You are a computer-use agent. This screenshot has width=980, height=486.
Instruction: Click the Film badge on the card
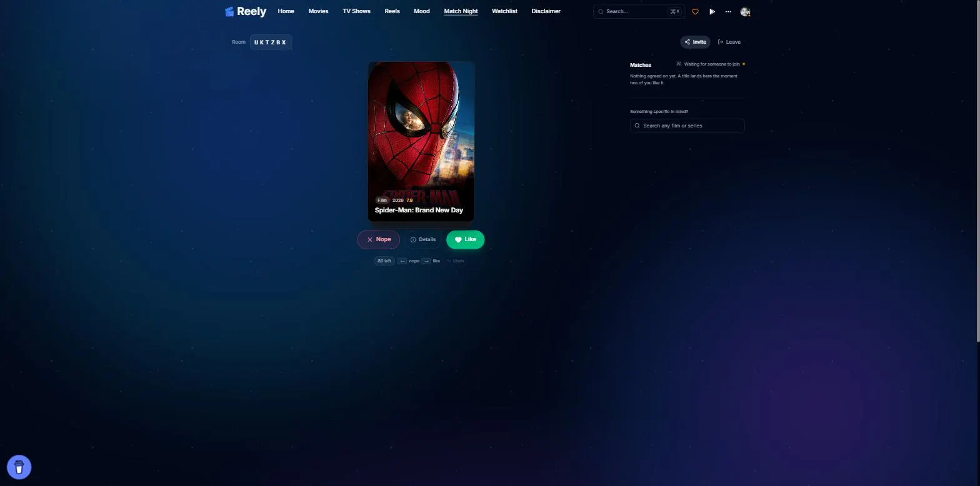[382, 200]
